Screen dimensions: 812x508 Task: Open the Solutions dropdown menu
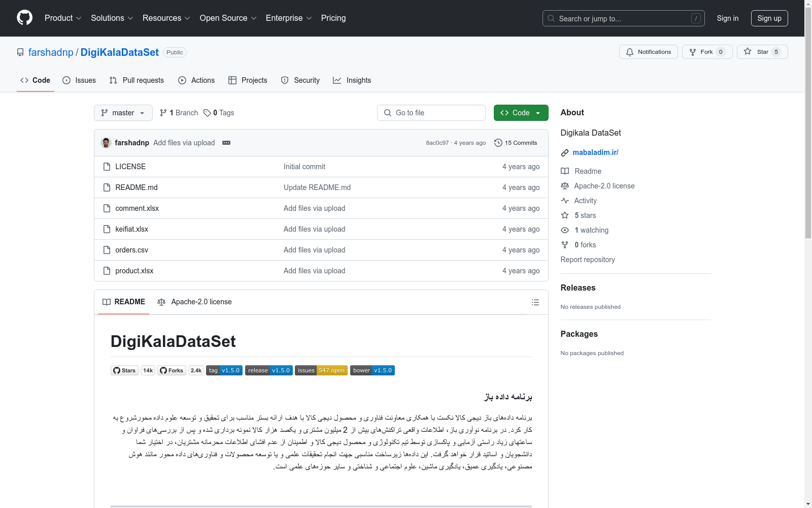[112, 18]
